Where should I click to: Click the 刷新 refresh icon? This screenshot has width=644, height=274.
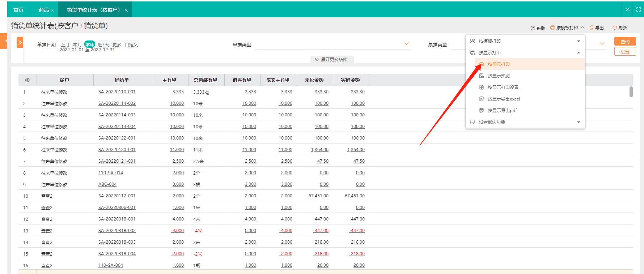pos(614,28)
